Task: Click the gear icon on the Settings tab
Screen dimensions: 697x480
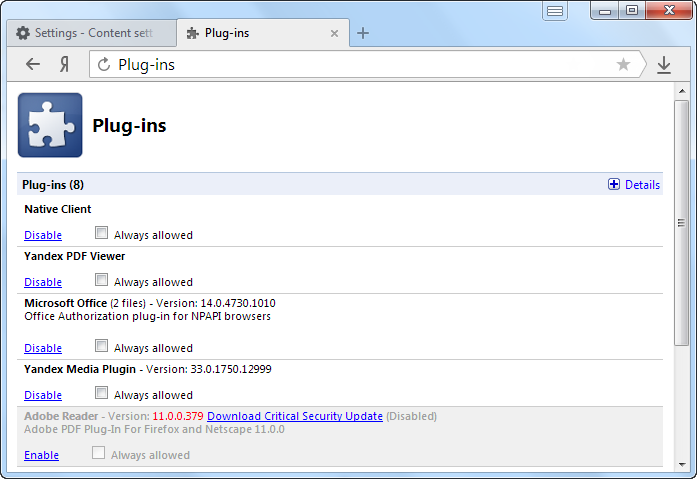Action: pyautogui.click(x=23, y=33)
